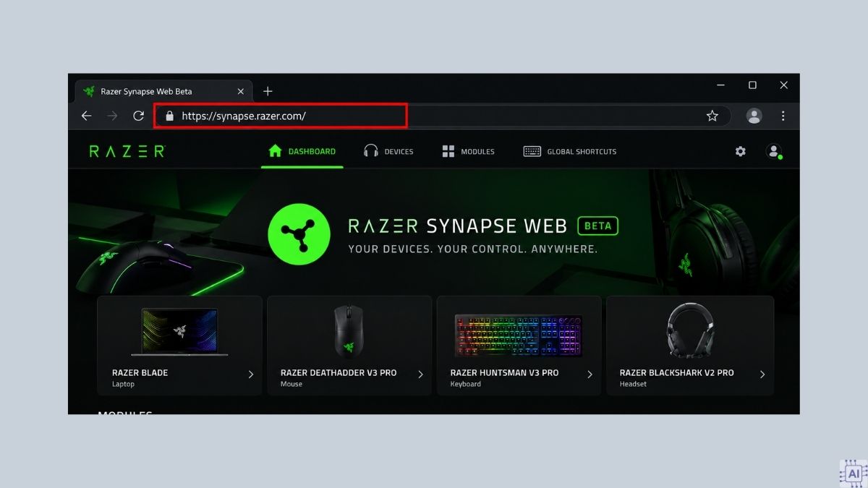Open the Razer BlackShark V2 Pro card
The height and width of the screenshot is (488, 868).
pos(690,346)
